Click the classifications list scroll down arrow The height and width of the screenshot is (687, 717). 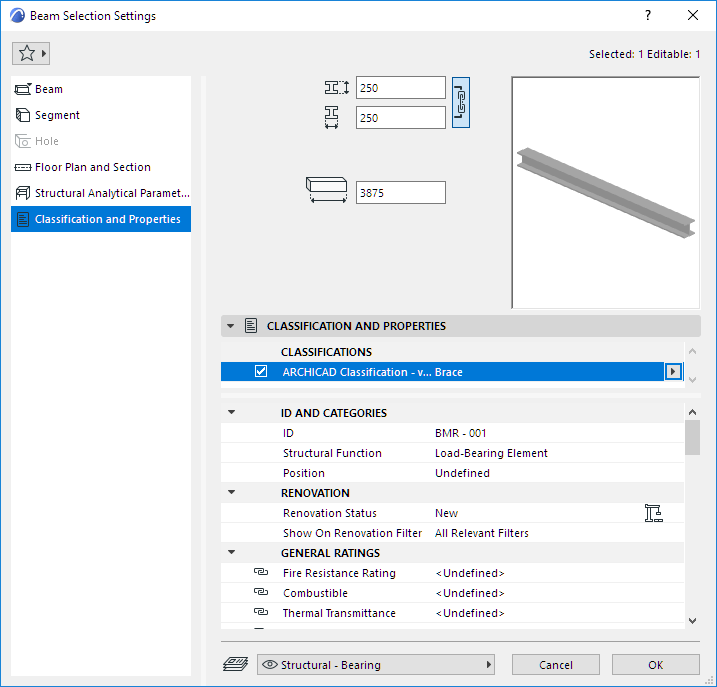point(692,380)
